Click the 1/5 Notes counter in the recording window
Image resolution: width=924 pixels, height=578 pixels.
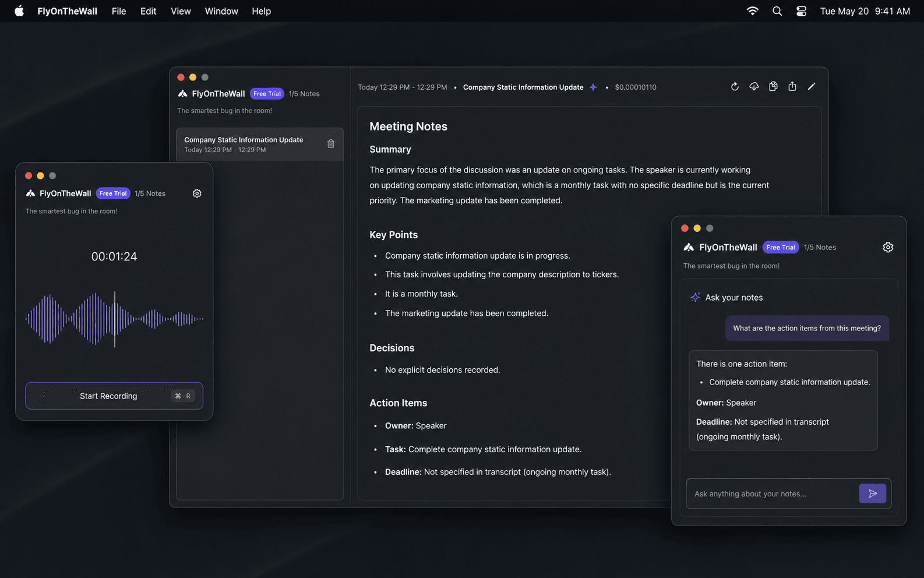tap(150, 193)
